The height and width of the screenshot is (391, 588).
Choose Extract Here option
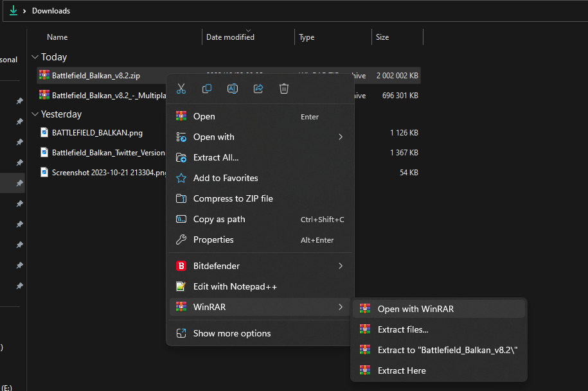(402, 370)
